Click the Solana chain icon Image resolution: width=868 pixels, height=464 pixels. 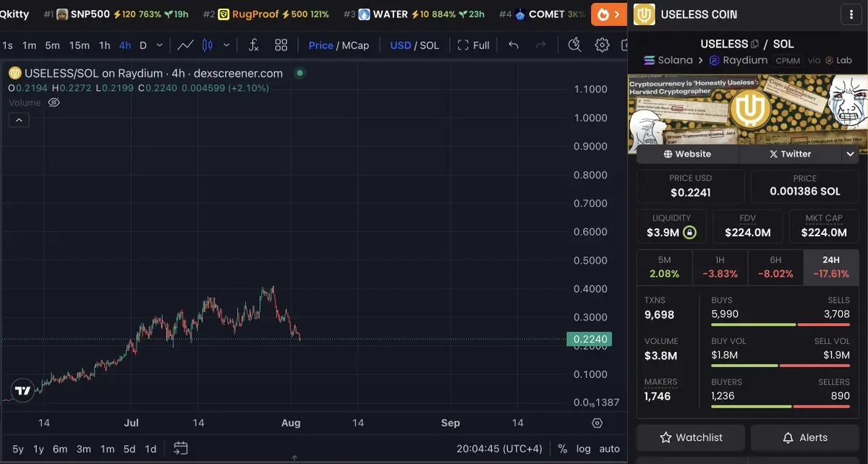click(649, 61)
